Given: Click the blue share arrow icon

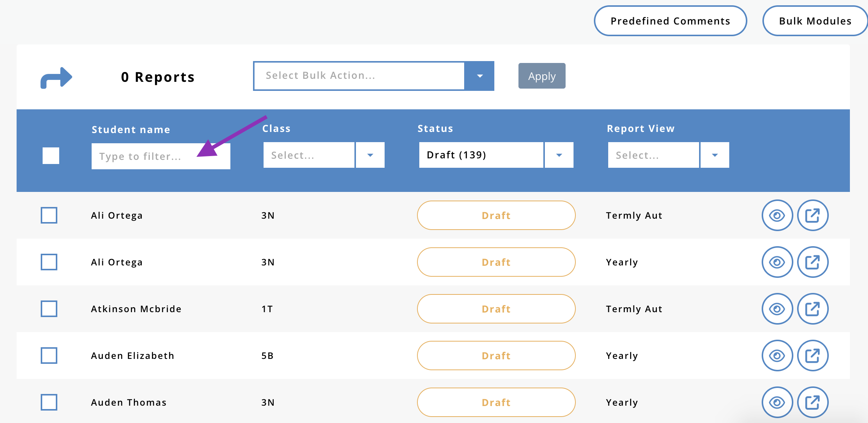Looking at the screenshot, I should (56, 78).
